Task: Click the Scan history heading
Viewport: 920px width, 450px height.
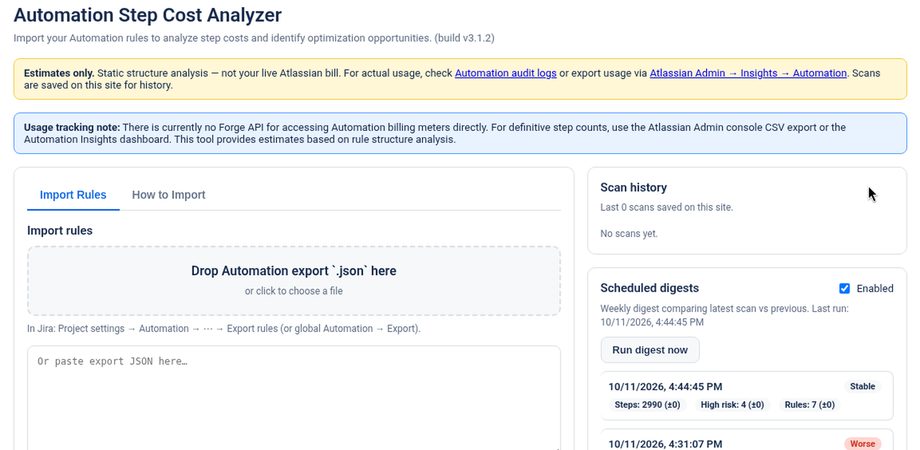Action: (x=633, y=188)
